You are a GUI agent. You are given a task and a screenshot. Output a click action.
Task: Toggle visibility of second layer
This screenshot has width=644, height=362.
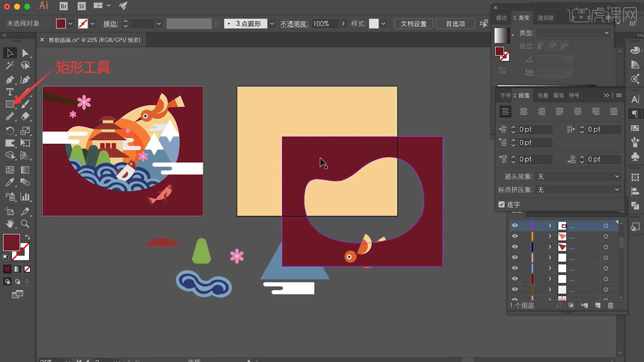515,236
